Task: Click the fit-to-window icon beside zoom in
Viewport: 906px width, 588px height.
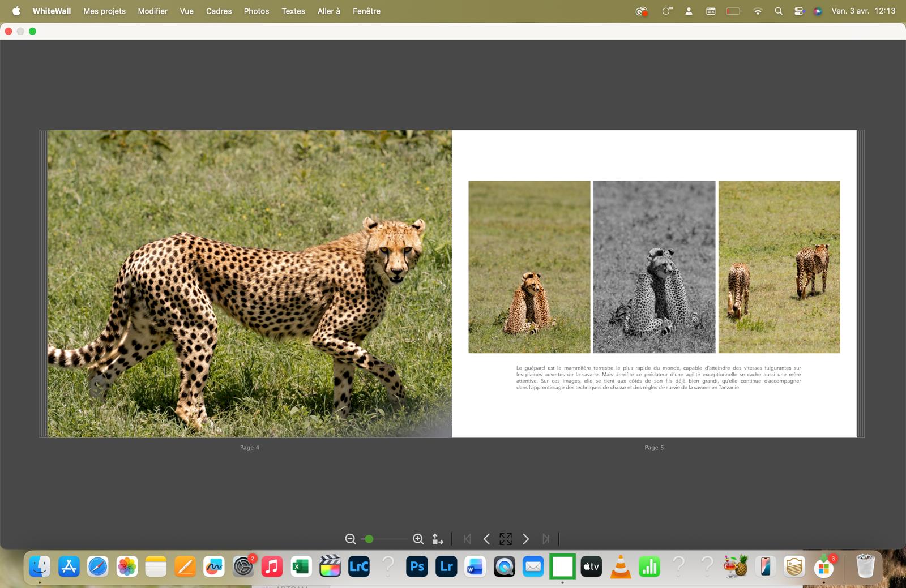Action: [438, 539]
